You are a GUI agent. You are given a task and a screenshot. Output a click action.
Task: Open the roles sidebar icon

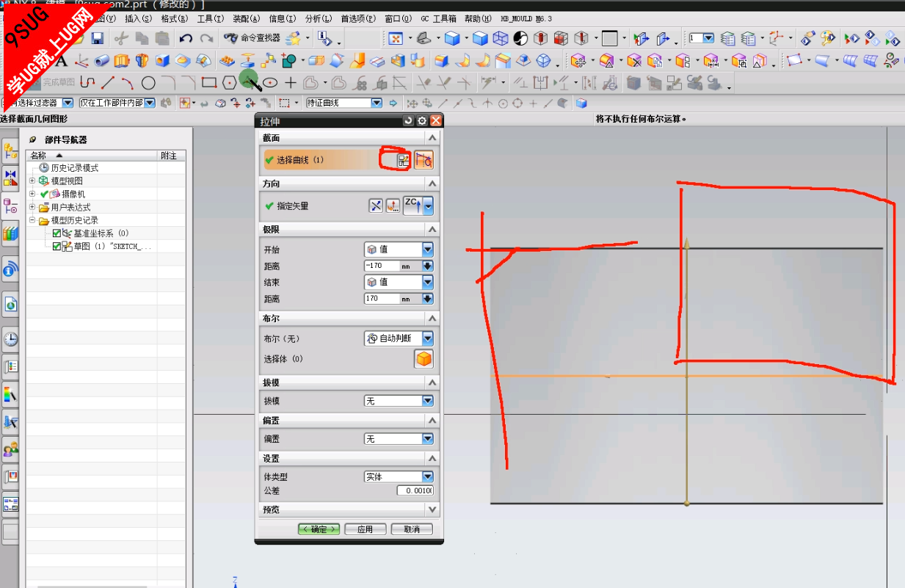coord(10,449)
